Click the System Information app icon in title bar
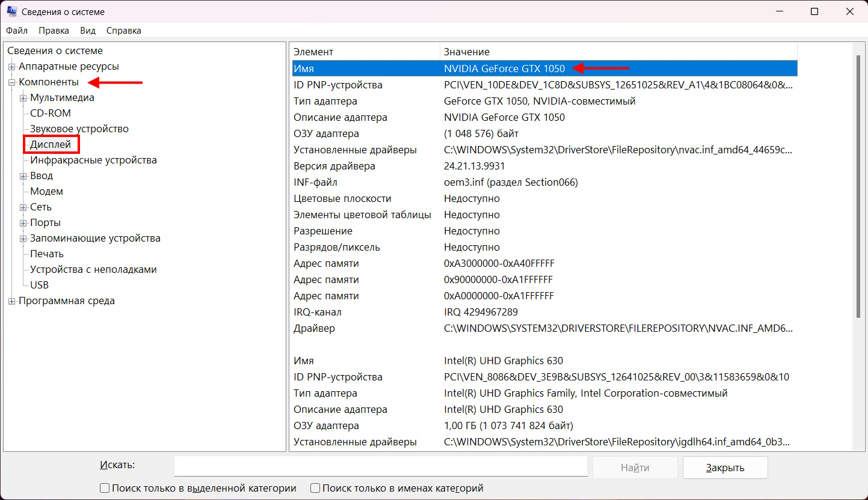The image size is (868, 500). click(x=11, y=11)
